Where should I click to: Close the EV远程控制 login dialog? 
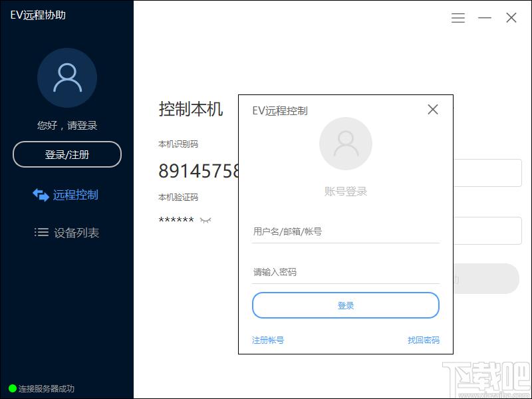point(433,109)
